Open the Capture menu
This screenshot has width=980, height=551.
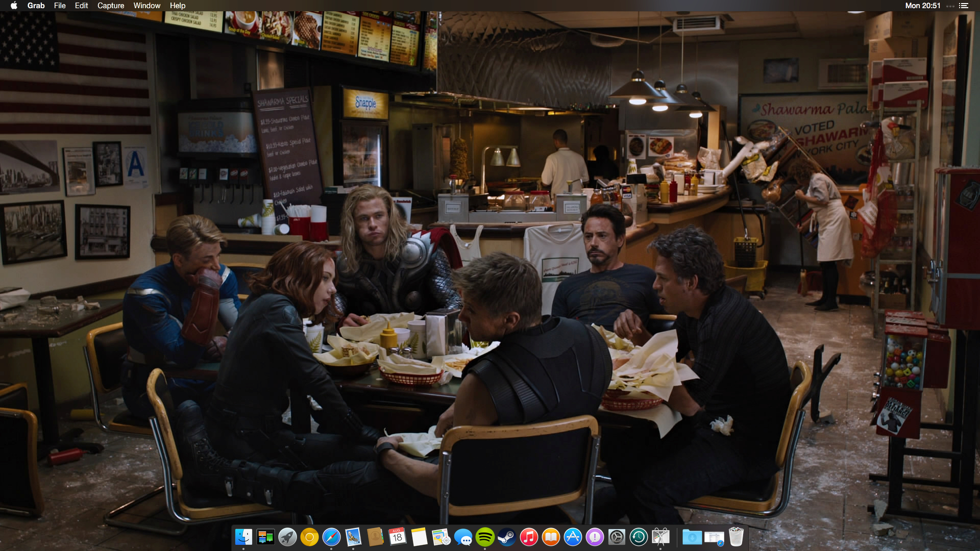click(111, 6)
